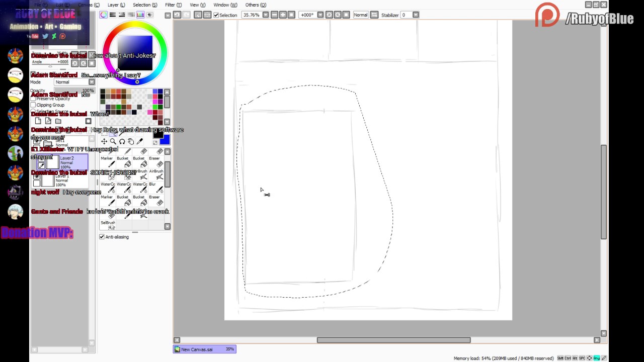
Task: Uncheck the Selection checkbox in toolbar
Action: 216,15
